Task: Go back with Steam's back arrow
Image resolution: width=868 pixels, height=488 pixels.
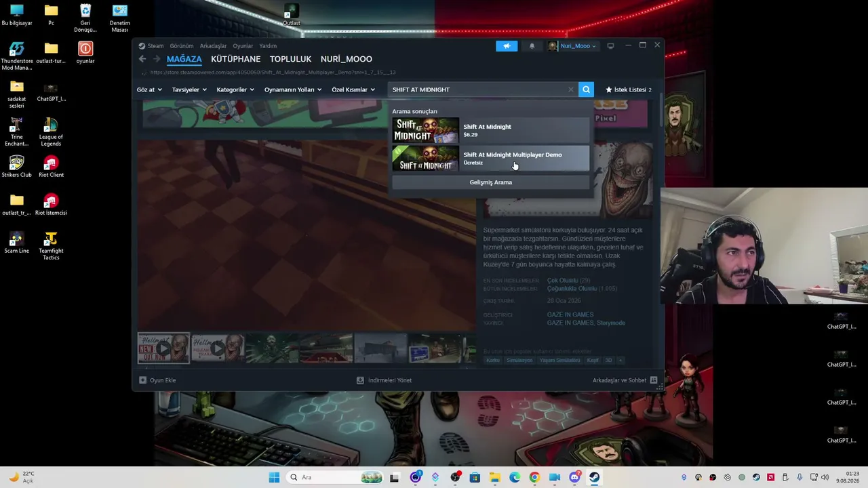Action: tap(142, 59)
